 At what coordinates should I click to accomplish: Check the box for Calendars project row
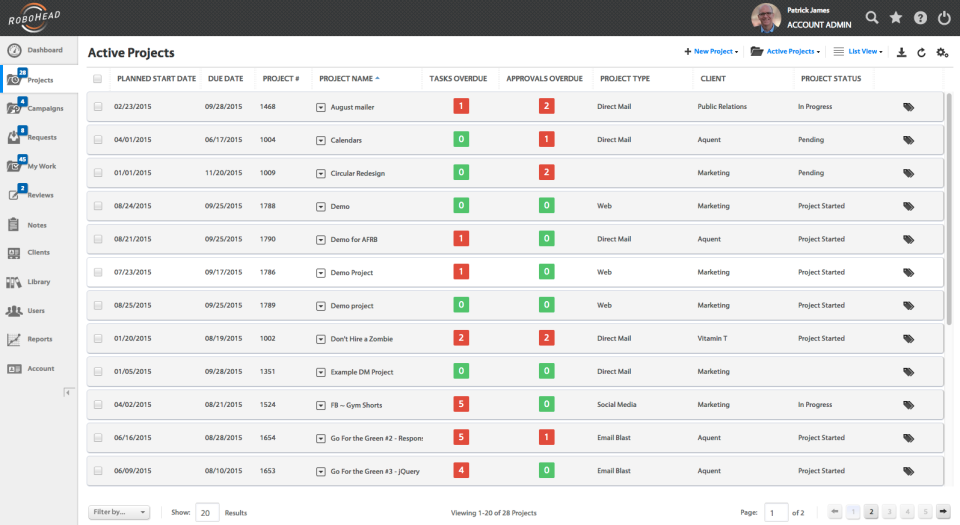click(x=98, y=140)
